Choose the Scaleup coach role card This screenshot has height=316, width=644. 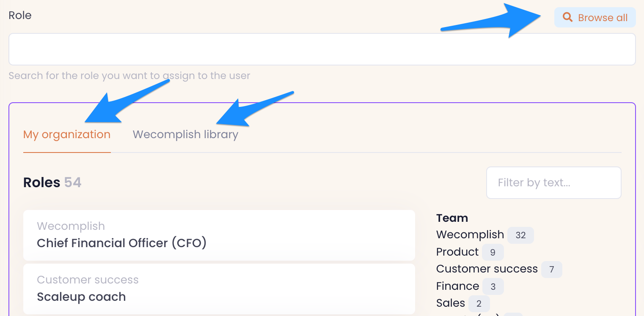tap(219, 289)
